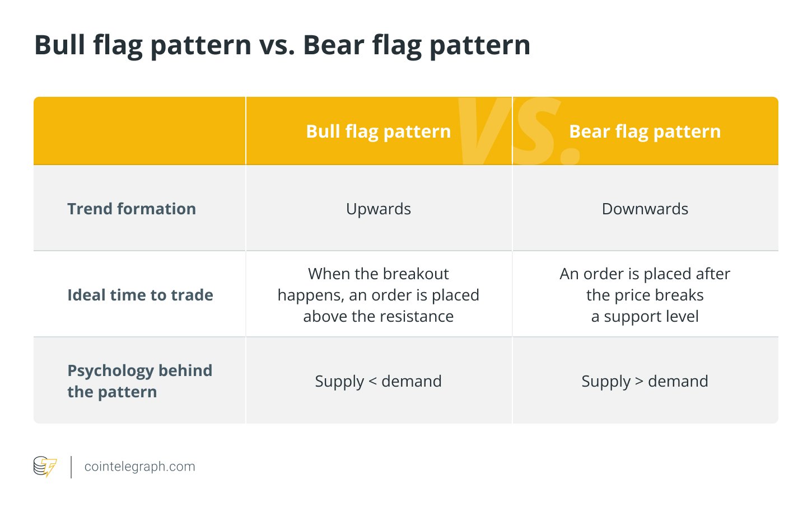Viewport: 812px width, 512px height.
Task: Click the Supply > demand cell
Action: coord(645,381)
